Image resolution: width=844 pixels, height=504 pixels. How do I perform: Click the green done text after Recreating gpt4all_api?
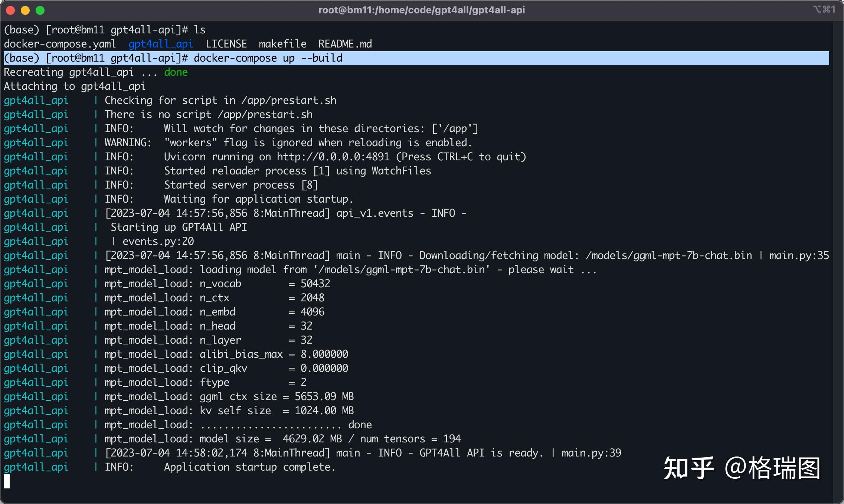tap(176, 72)
